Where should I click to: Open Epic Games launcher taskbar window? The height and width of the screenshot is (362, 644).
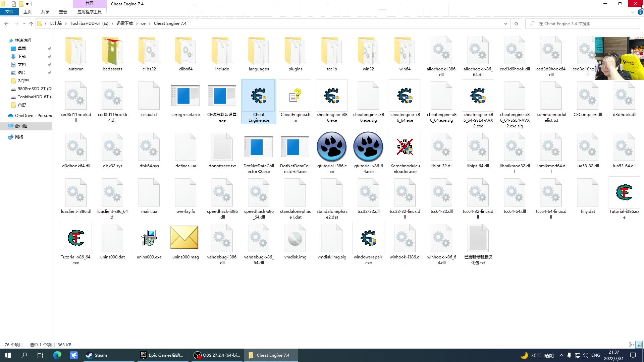pos(163,355)
